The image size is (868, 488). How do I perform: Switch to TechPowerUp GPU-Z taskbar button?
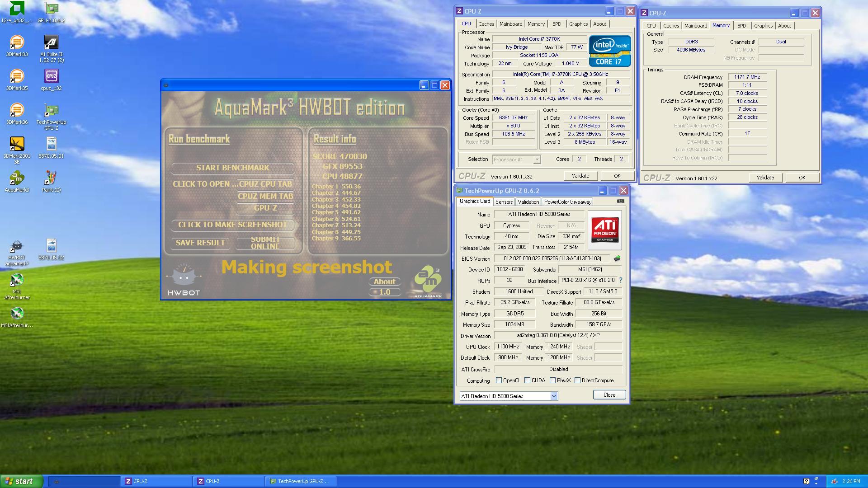tap(302, 481)
